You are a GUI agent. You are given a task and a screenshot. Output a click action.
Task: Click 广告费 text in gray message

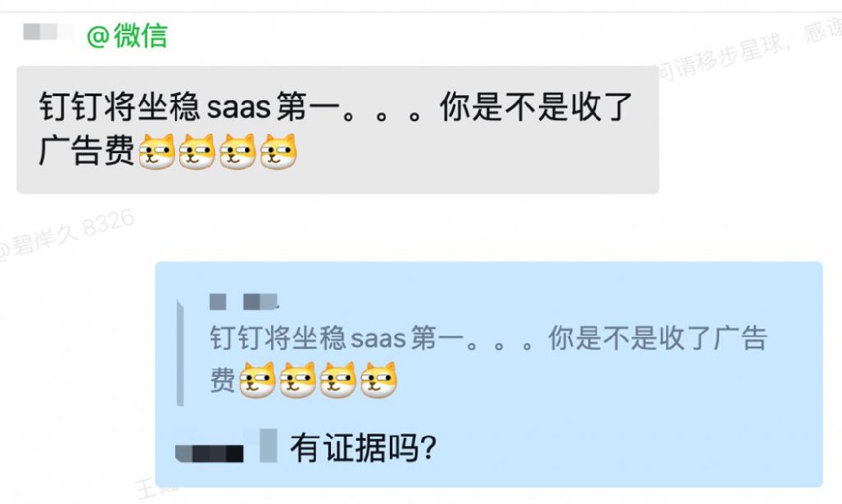click(x=87, y=151)
